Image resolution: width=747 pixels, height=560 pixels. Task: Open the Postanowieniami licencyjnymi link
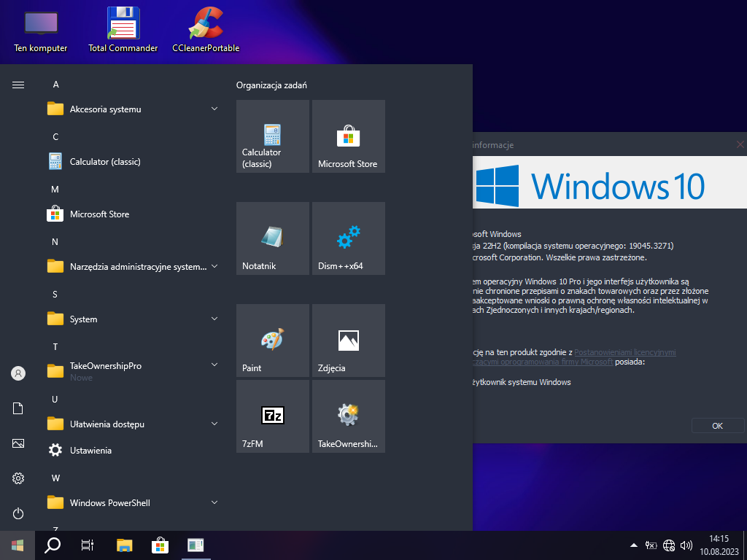624,352
